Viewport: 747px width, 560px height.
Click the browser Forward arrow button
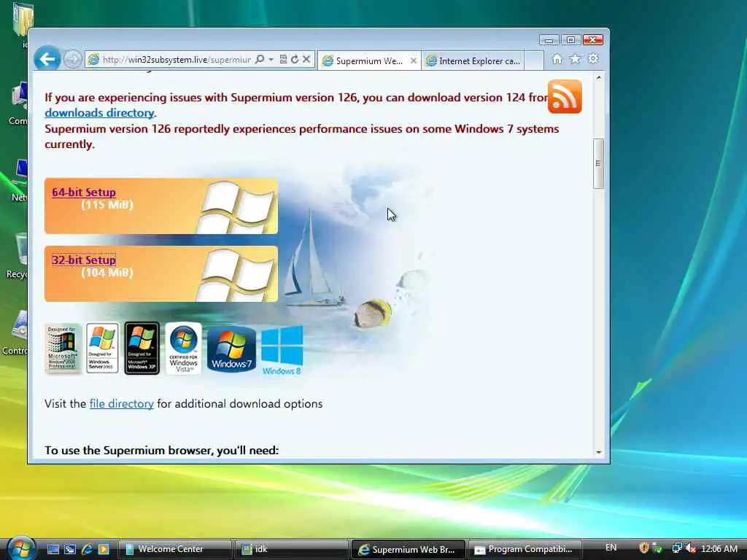pos(73,60)
